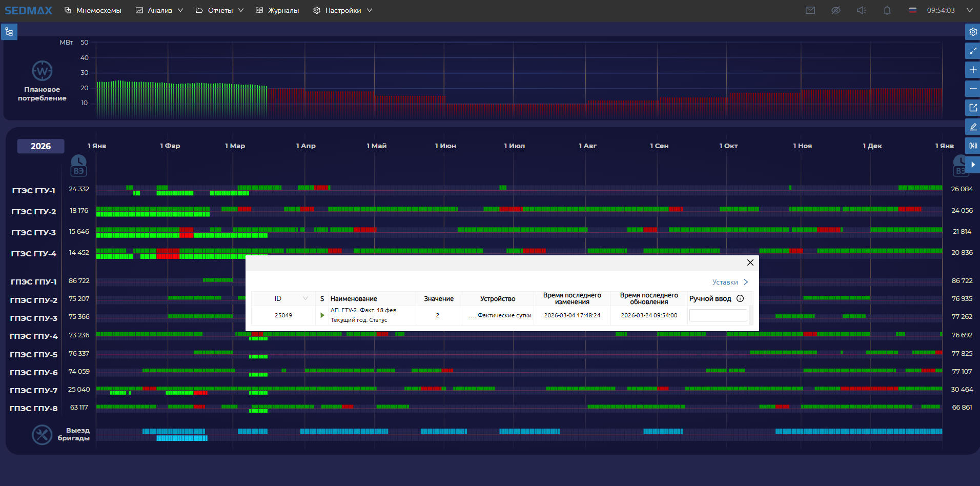Enter fullscreen with the expand arrows icon
This screenshot has height=486, width=980.
pos(972,51)
